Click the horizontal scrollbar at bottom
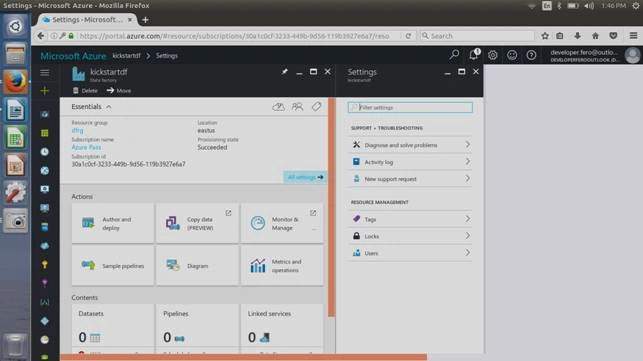Viewport: 643px width, 361px height. 244,357
